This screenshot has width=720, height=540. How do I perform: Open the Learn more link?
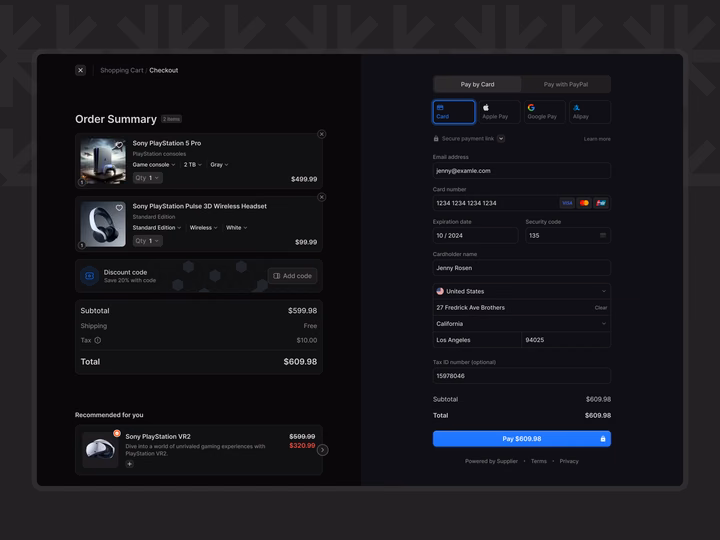tap(597, 139)
